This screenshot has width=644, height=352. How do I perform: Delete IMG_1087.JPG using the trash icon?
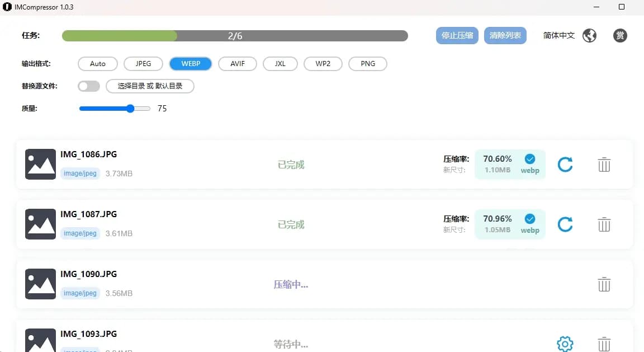pos(604,224)
